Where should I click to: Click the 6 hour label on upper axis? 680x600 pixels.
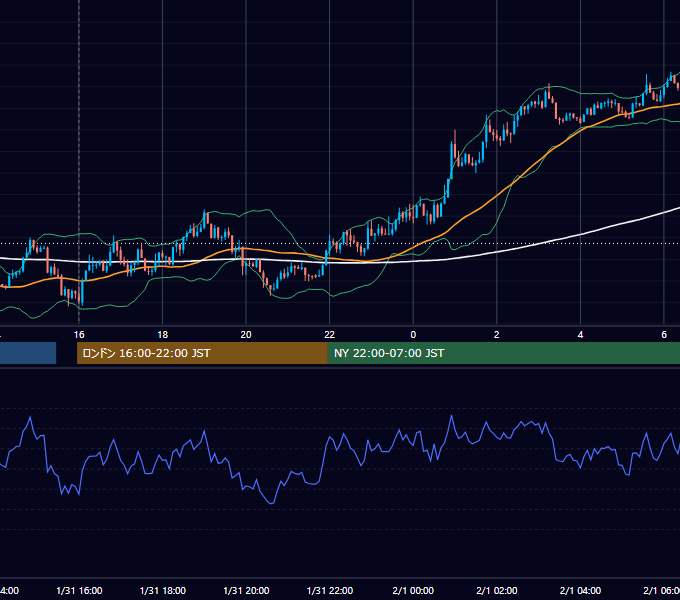(x=664, y=335)
